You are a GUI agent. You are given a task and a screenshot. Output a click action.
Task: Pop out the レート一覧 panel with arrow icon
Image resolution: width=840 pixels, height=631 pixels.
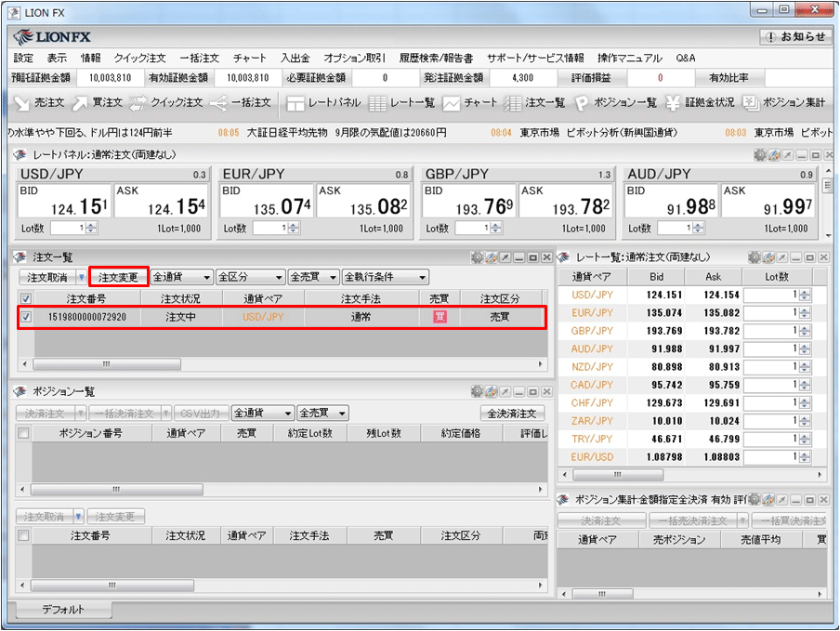pyautogui.click(x=782, y=257)
